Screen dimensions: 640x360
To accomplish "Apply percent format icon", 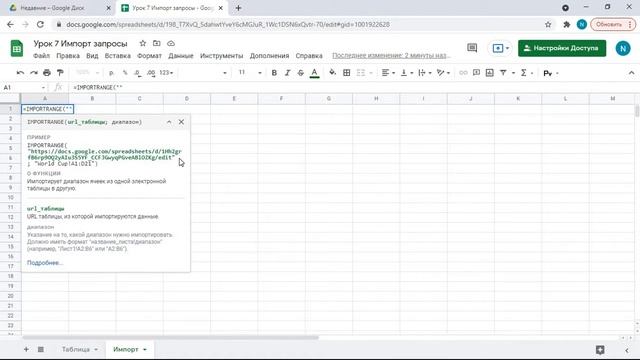I will click(125, 73).
